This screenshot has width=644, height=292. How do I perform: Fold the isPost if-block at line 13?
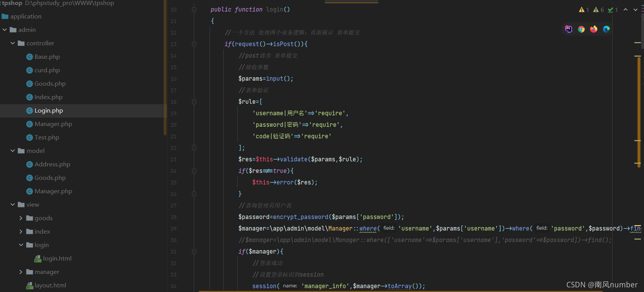(194, 44)
